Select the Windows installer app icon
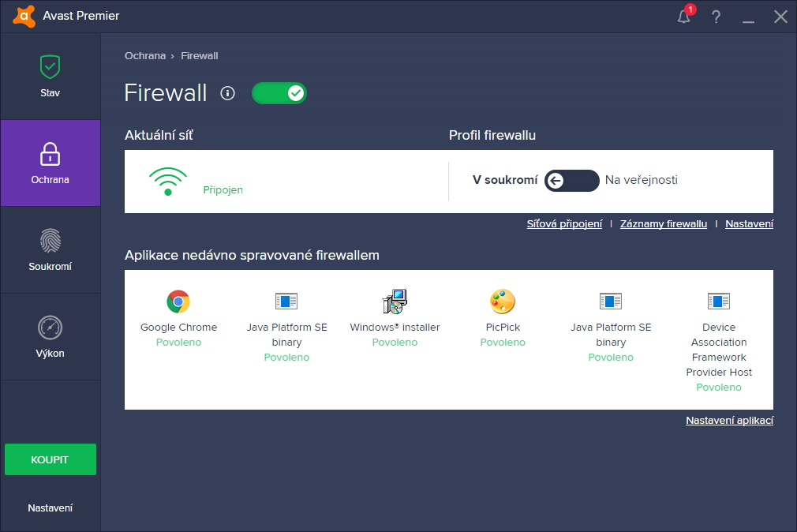 coord(395,301)
